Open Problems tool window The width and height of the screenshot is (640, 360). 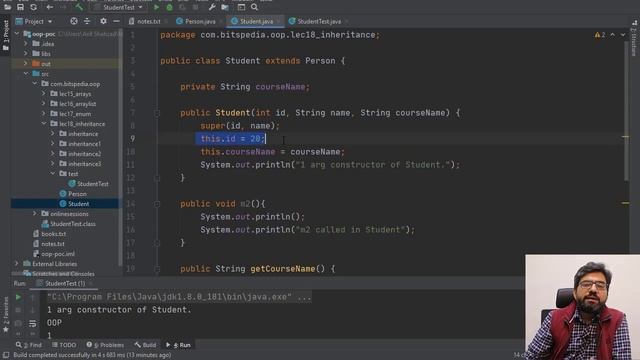click(x=105, y=345)
